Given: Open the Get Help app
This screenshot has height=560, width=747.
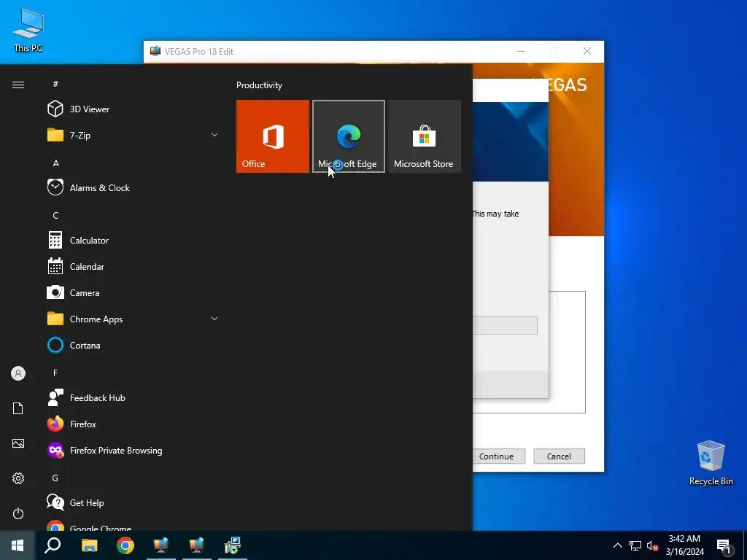Looking at the screenshot, I should (133, 503).
